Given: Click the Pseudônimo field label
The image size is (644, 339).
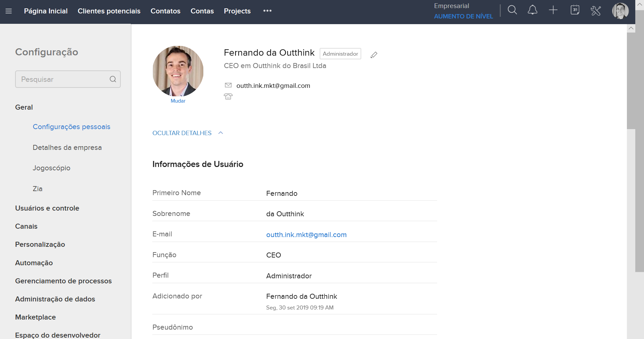Looking at the screenshot, I should click(172, 327).
